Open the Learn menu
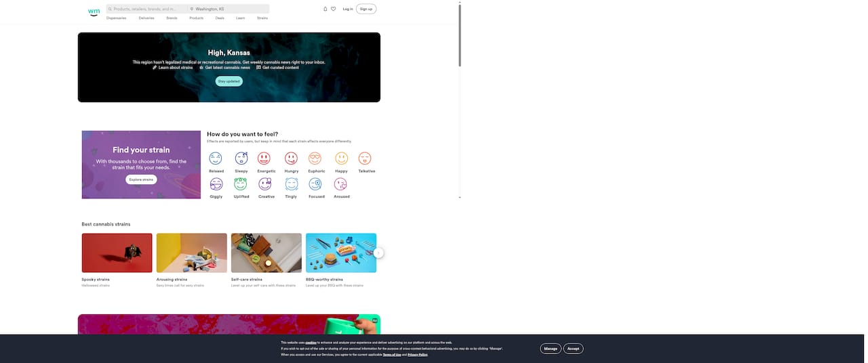Screen dimensions: 868x363 pos(240,18)
